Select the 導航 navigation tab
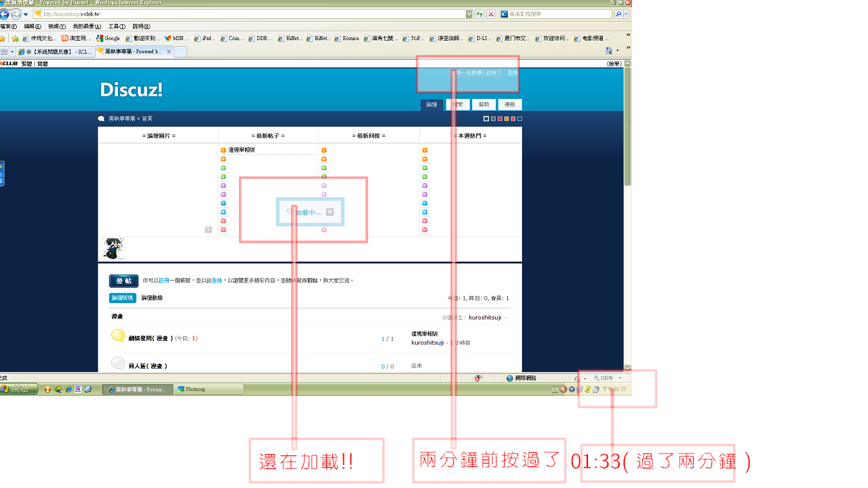This screenshot has width=868, height=488. [x=510, y=104]
